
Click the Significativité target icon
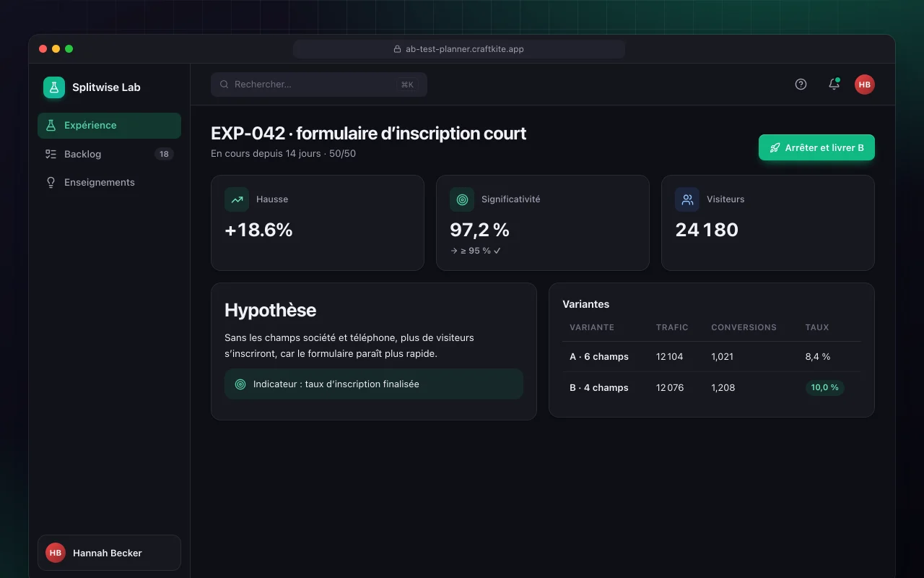tap(462, 199)
